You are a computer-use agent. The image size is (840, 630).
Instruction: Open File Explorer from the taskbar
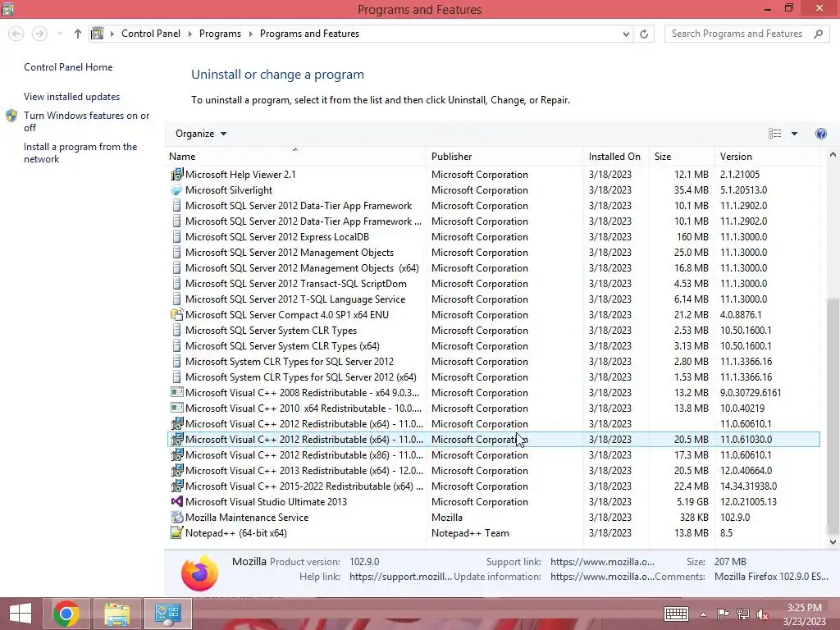tap(117, 614)
